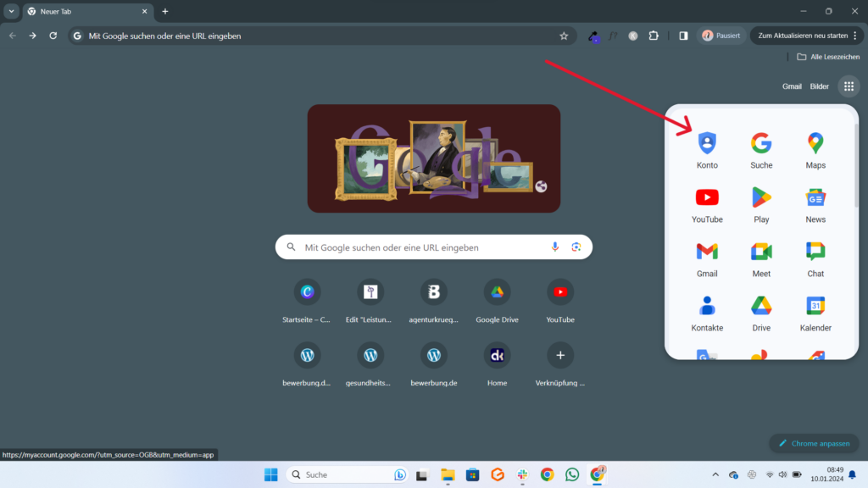868x488 pixels.
Task: Bookmark this page with the star icon
Action: pos(564,36)
